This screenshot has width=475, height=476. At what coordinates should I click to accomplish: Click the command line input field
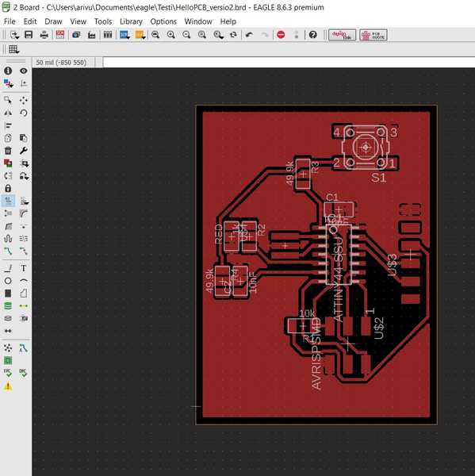pos(289,62)
